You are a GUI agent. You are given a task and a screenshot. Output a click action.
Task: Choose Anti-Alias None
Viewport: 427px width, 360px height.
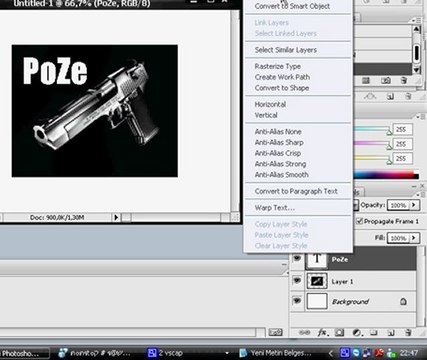coord(278,132)
